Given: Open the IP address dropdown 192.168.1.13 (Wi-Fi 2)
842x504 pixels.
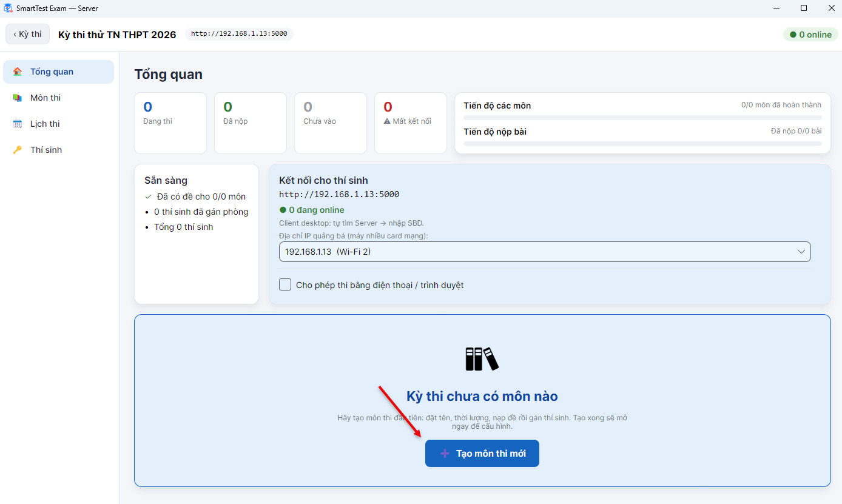Looking at the screenshot, I should click(545, 252).
